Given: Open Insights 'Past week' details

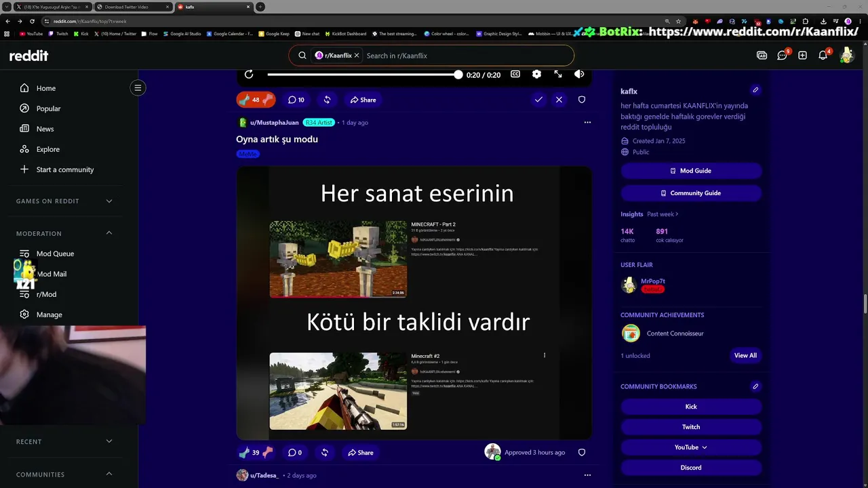Looking at the screenshot, I should tap(663, 214).
